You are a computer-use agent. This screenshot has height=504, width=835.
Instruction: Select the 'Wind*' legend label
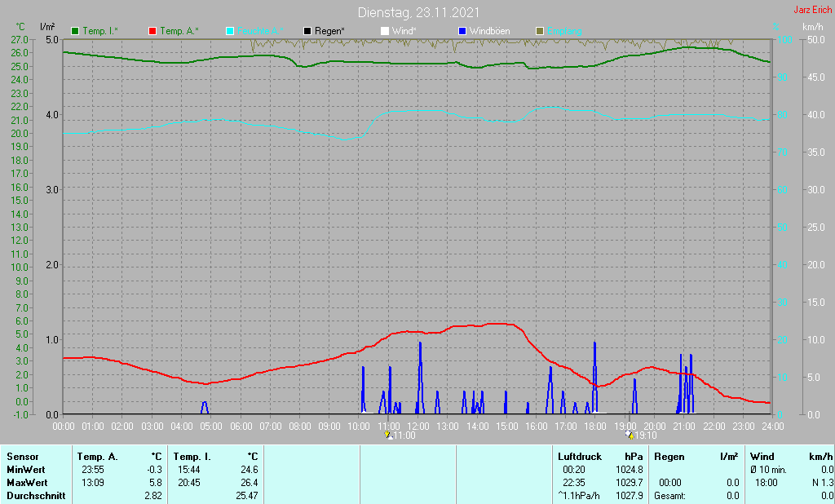[404, 32]
